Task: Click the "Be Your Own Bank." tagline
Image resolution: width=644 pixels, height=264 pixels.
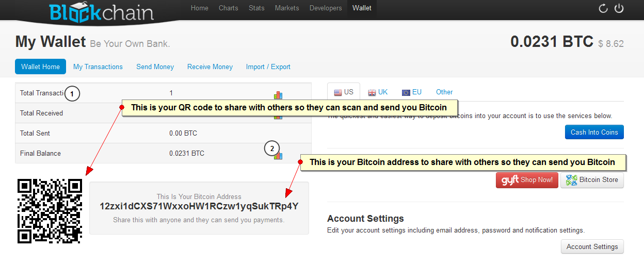Action: coord(130,44)
